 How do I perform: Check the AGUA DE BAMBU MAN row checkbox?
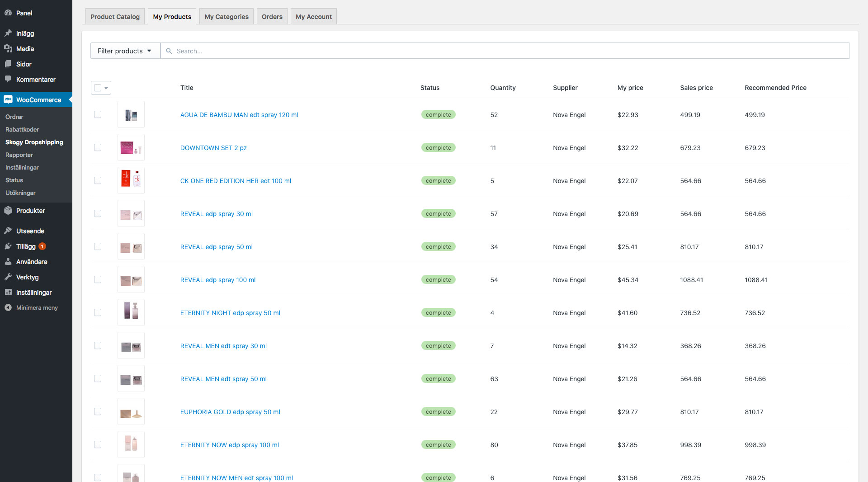[98, 114]
